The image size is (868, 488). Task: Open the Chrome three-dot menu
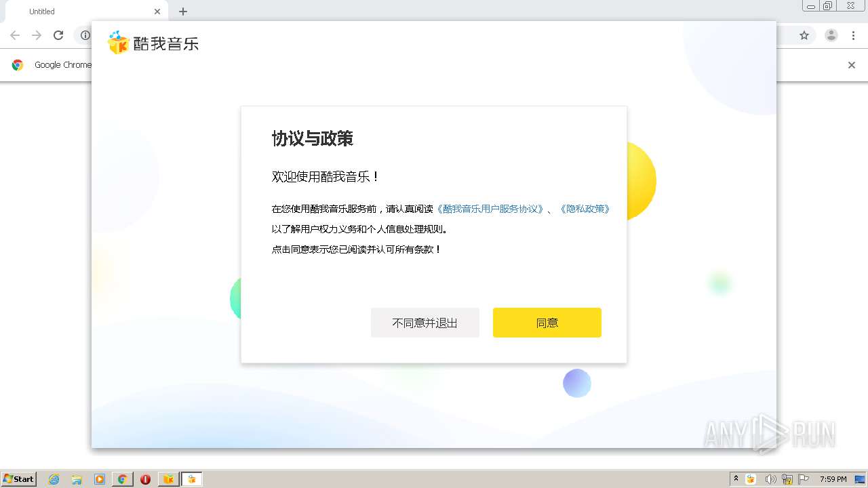coord(854,35)
